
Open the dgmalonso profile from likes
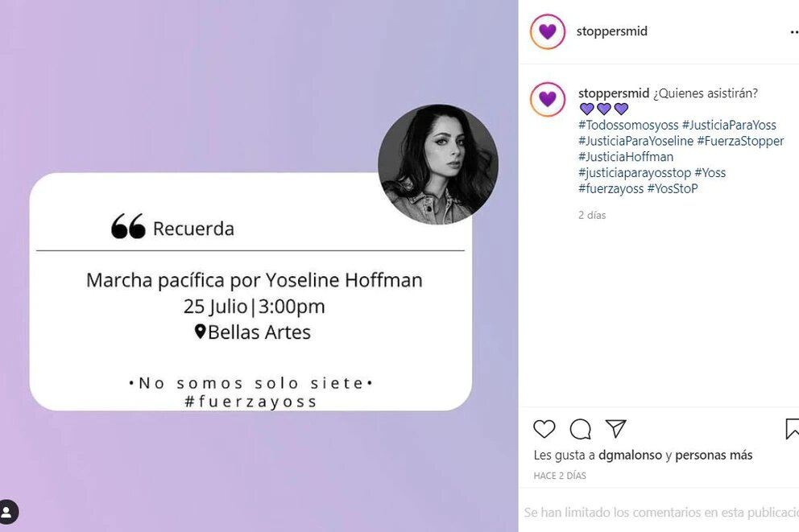tap(631, 455)
